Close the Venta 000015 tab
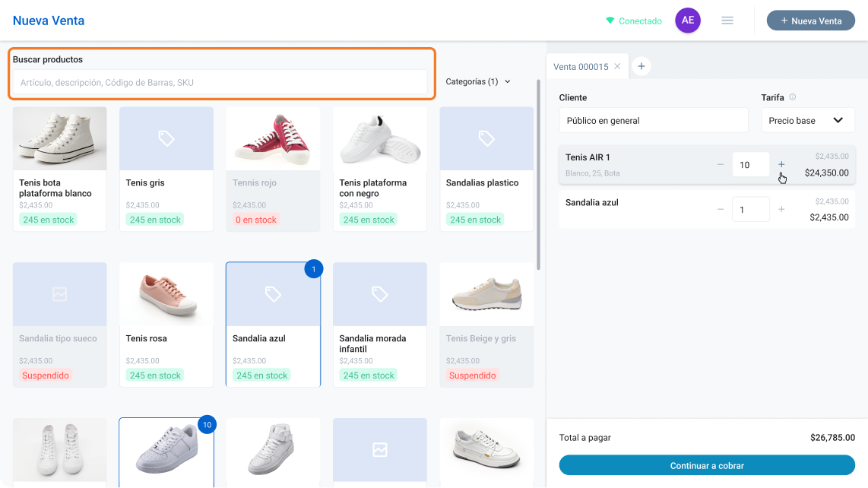 (x=617, y=66)
